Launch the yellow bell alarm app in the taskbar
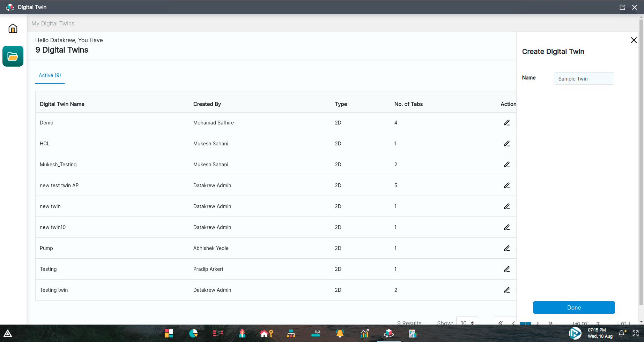Image resolution: width=644 pixels, height=342 pixels. click(340, 334)
